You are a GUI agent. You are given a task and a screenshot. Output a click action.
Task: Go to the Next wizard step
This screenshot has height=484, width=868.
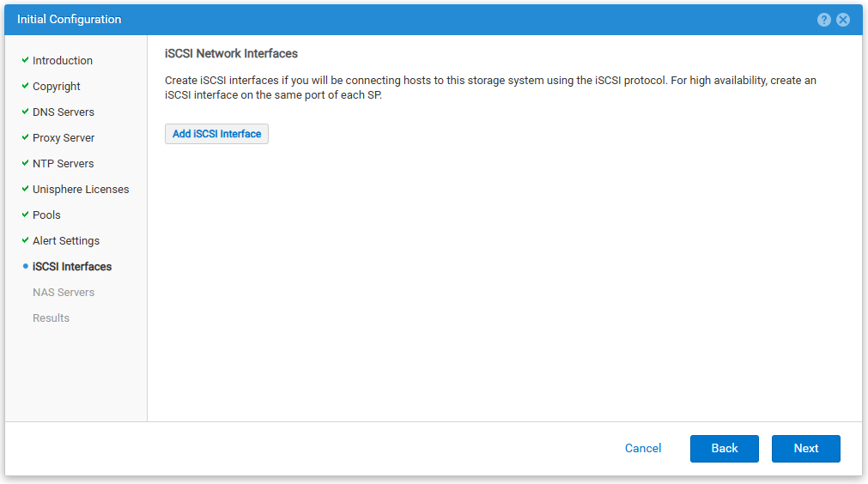806,449
